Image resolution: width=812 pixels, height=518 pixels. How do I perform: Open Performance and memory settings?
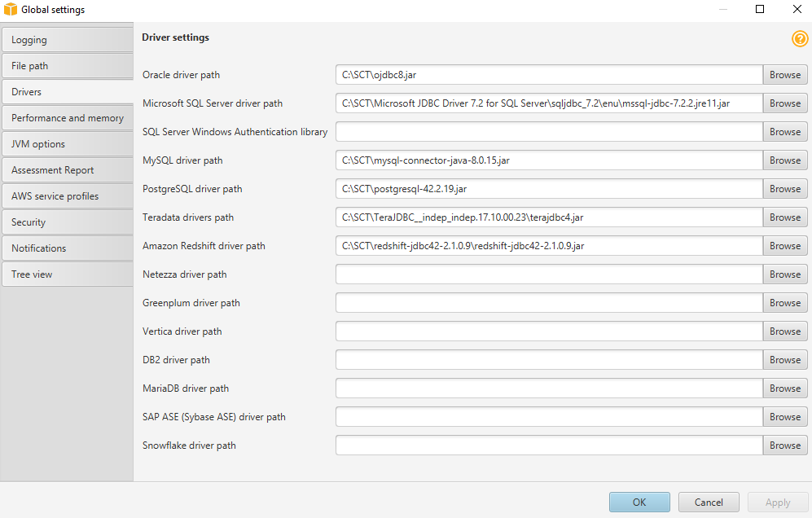[x=67, y=117]
